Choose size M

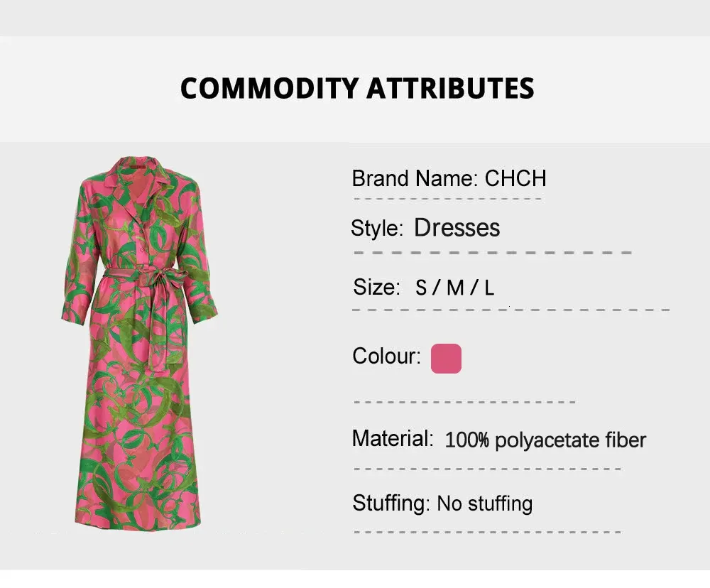[x=455, y=288]
